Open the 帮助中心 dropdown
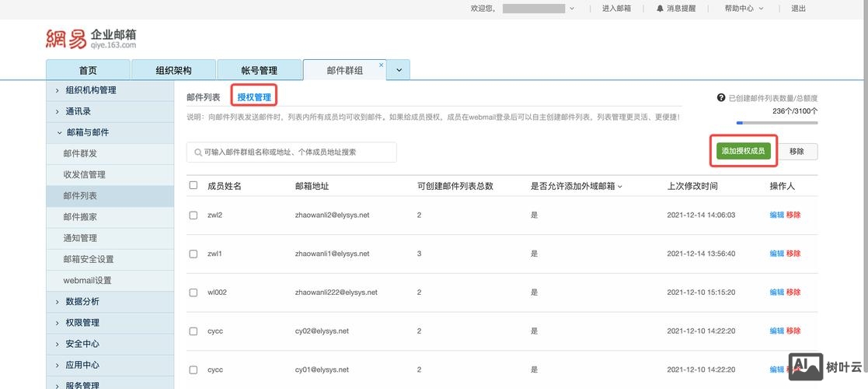This screenshot has height=389, width=868. click(x=744, y=9)
